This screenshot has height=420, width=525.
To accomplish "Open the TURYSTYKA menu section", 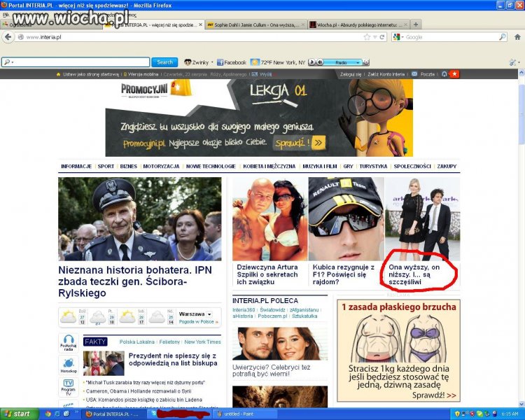I will coord(373,166).
